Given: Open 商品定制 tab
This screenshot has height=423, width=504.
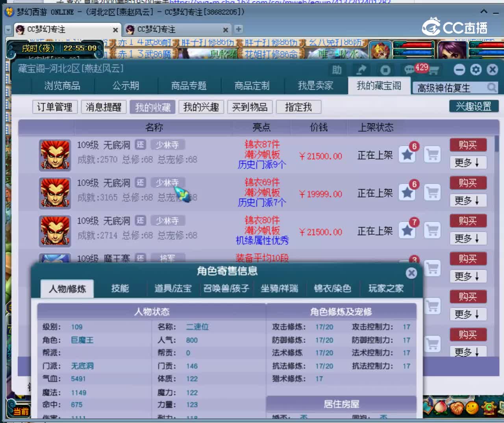Looking at the screenshot, I should pos(252,85).
